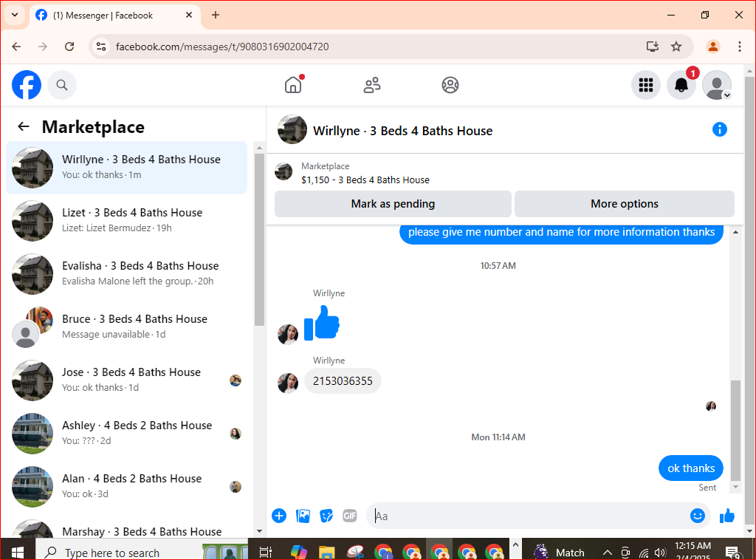The height and width of the screenshot is (560, 756).
Task: Click the site information icon in address bar
Action: point(100,47)
